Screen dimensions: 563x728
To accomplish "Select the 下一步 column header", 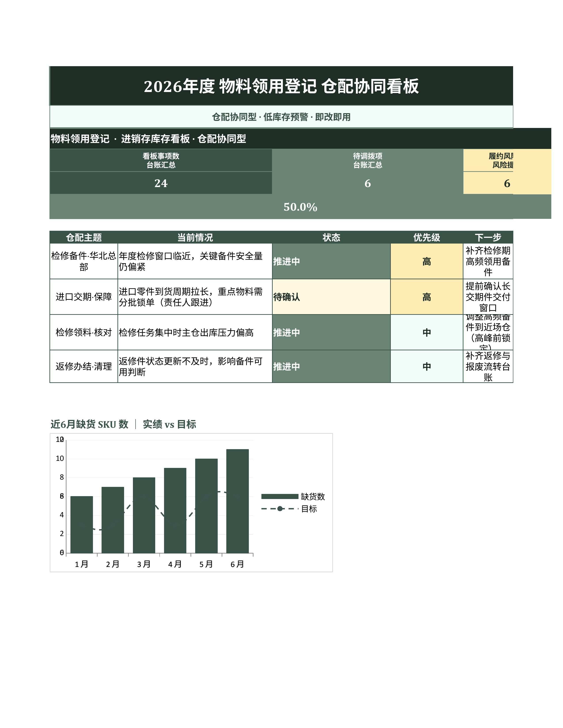I will (488, 237).
